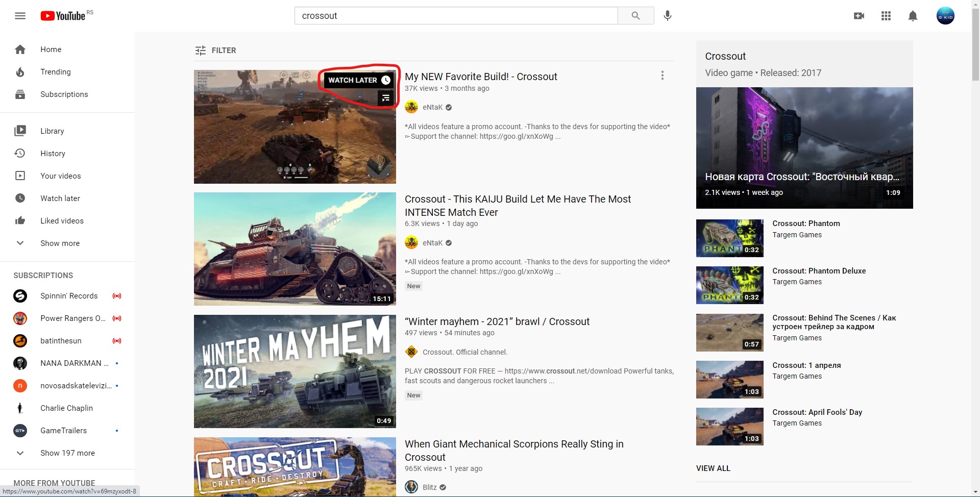The width and height of the screenshot is (980, 497).
Task: Open the Crossout video game card title
Action: (725, 56)
